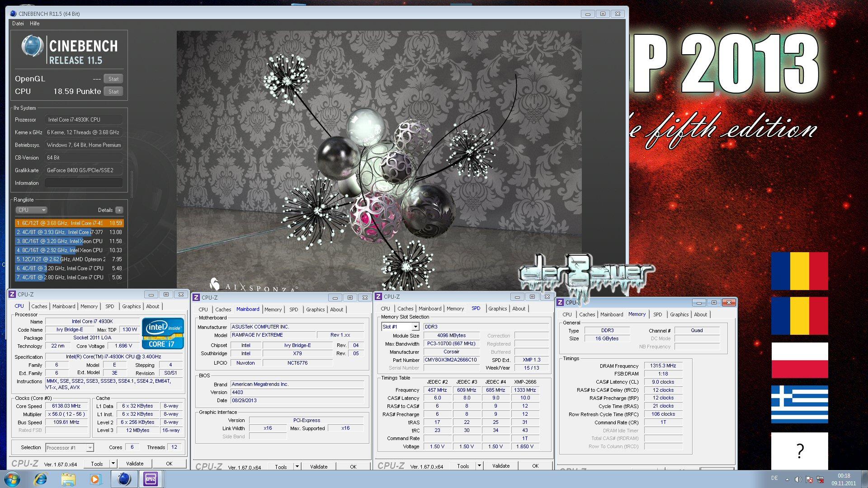Select the 4C/8T @ 3.93 GHz ranking row

tap(69, 232)
